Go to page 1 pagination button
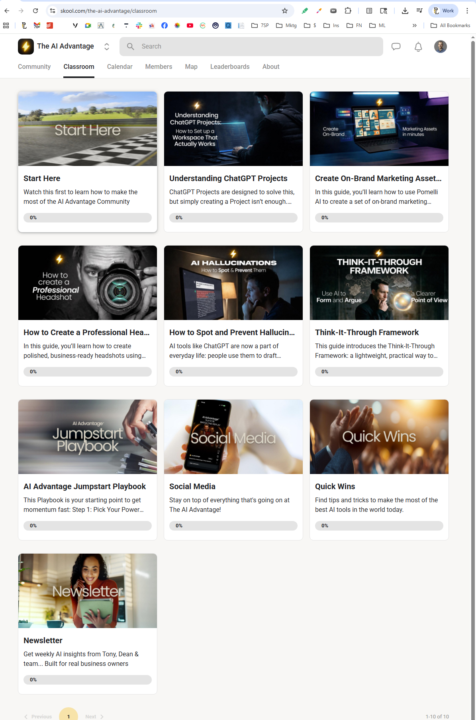 (68, 715)
